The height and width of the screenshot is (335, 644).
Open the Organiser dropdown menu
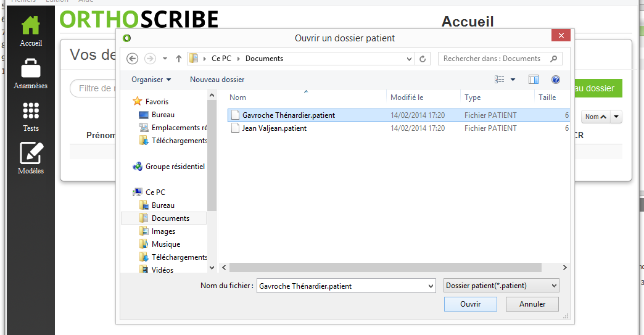[151, 80]
